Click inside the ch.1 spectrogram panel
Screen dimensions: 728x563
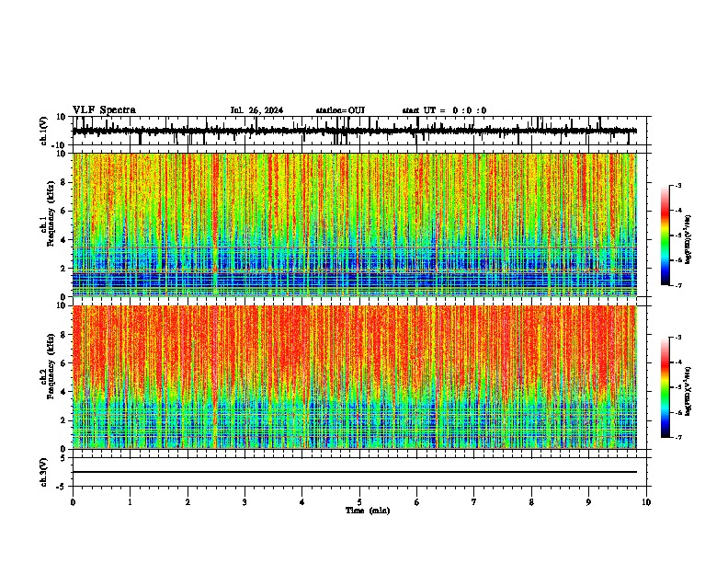354,224
